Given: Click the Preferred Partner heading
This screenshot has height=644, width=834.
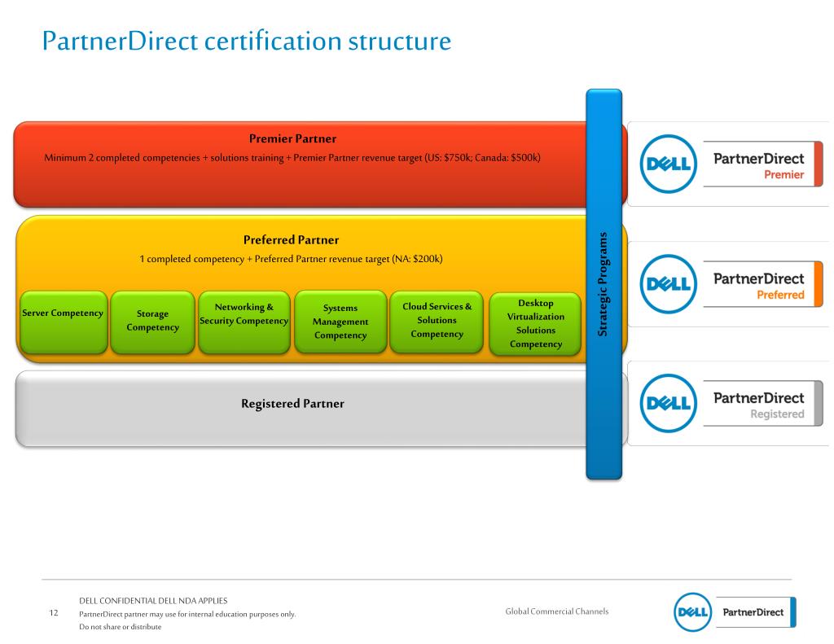Looking at the screenshot, I should click(291, 240).
